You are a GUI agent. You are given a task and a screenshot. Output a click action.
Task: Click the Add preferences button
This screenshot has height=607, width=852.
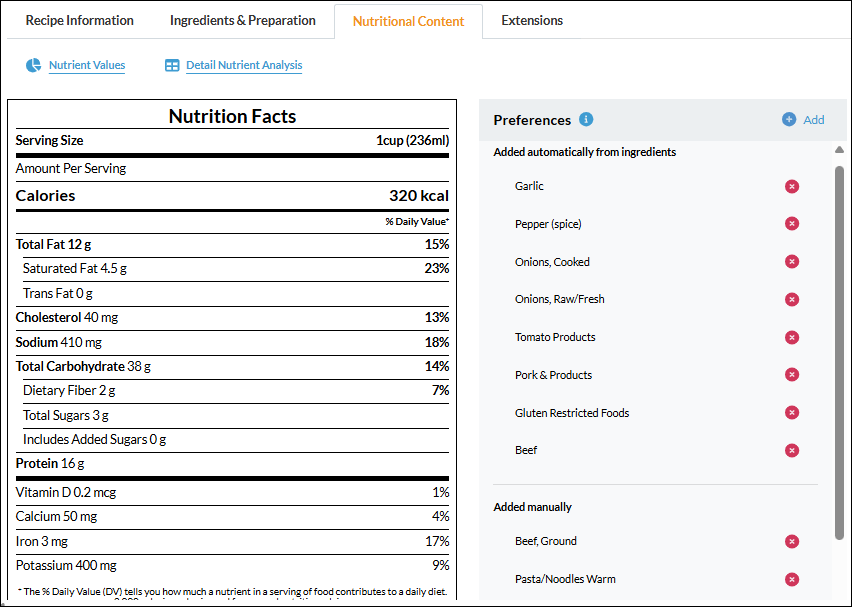pos(803,120)
